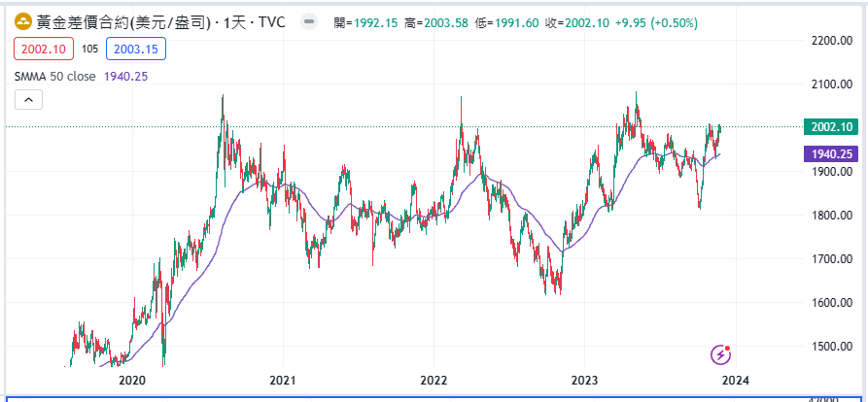Screen dimensions: 868x402
Task: Click the 1500.00 price scale label
Action: 829,347
